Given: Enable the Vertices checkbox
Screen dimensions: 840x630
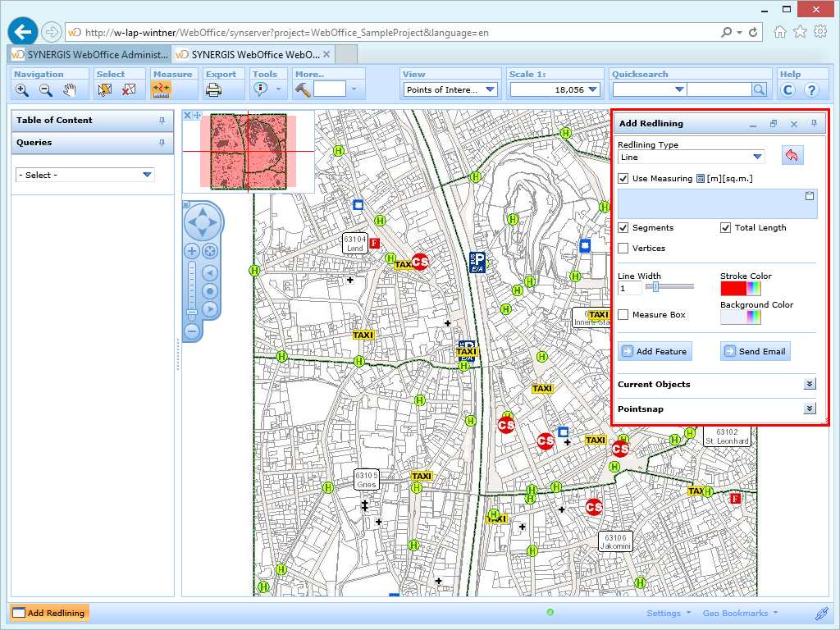Looking at the screenshot, I should [x=623, y=248].
